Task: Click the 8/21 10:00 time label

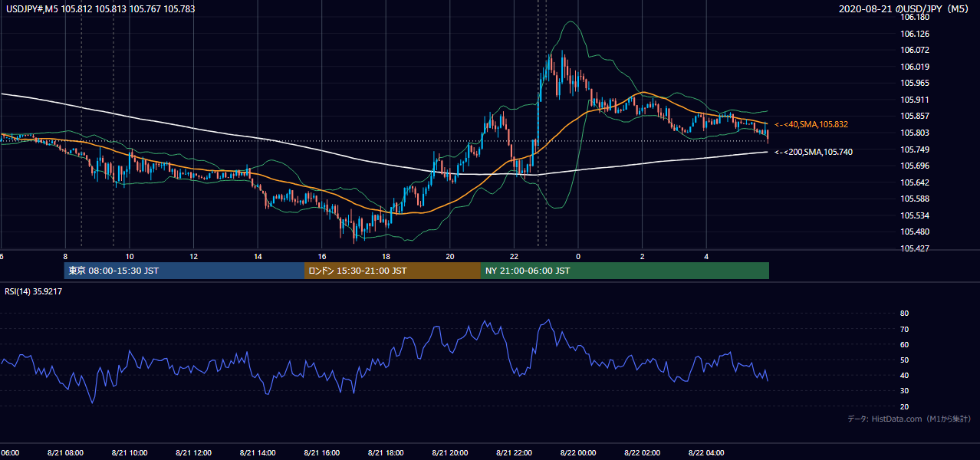Action: click(130, 452)
